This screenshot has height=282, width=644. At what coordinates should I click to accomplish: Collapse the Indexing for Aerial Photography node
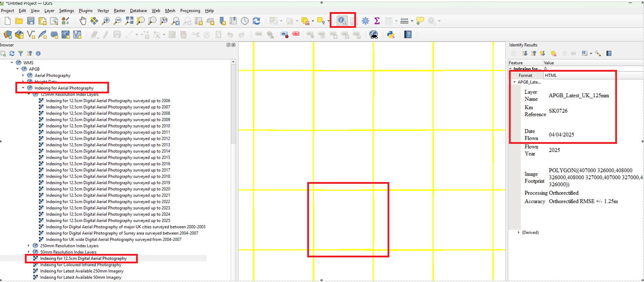[23, 88]
